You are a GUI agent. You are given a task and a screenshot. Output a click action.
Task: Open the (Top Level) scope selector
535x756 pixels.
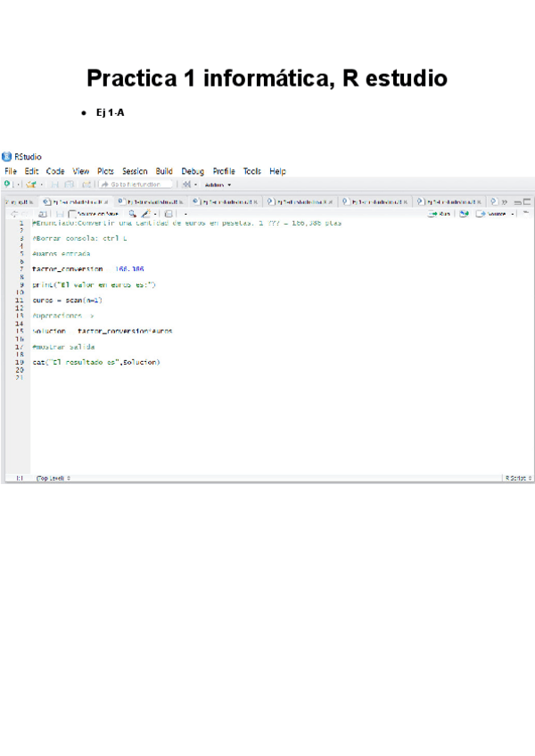53,479
